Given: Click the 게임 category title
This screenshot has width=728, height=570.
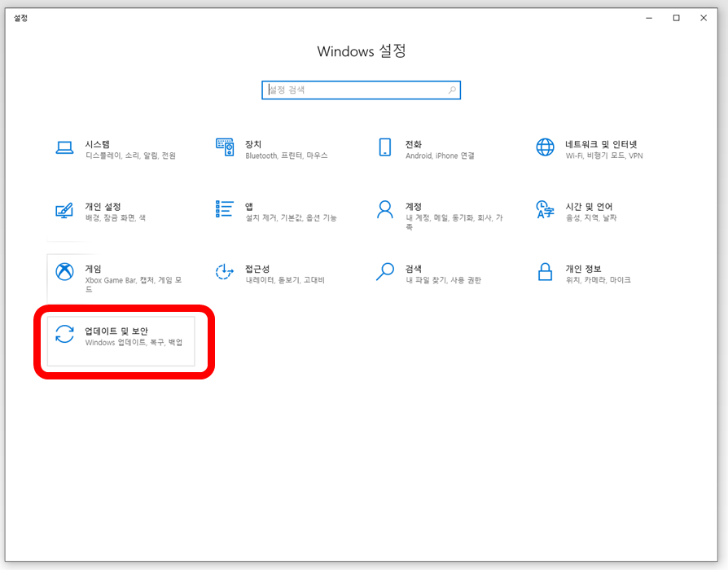Looking at the screenshot, I should pos(93,269).
